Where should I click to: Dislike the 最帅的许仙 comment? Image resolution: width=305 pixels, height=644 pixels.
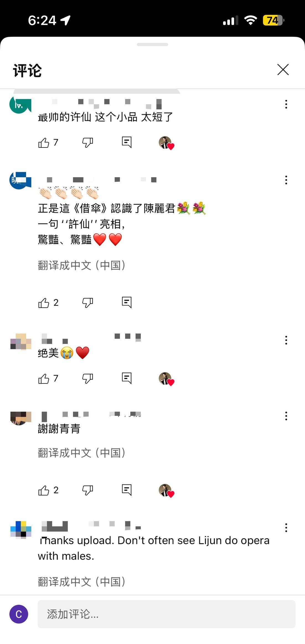pyautogui.click(x=87, y=143)
